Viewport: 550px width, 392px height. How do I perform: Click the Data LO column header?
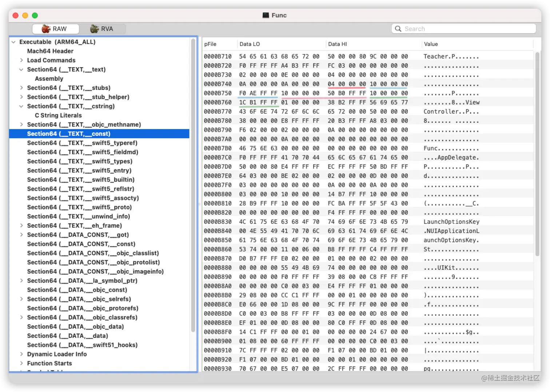pos(282,44)
